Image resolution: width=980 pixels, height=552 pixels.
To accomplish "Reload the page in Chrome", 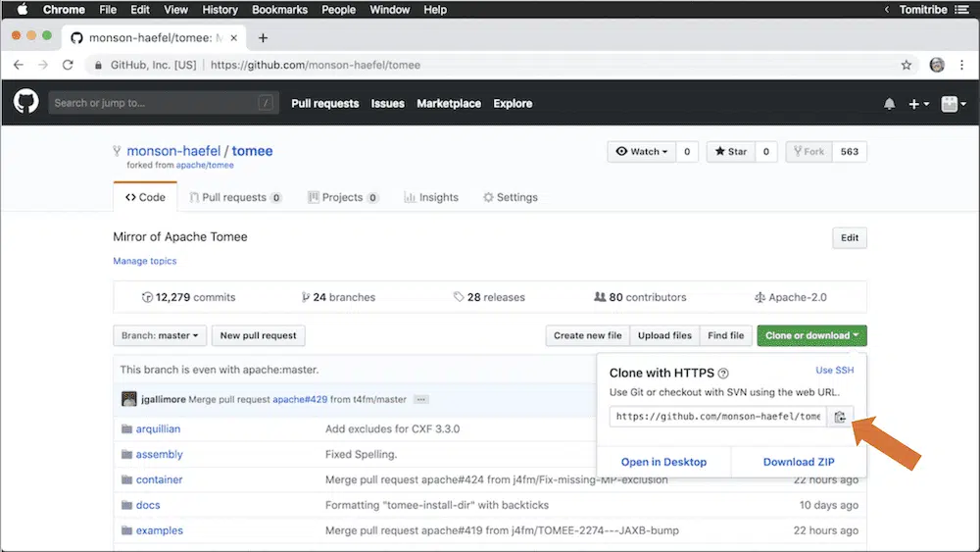I will [68, 65].
